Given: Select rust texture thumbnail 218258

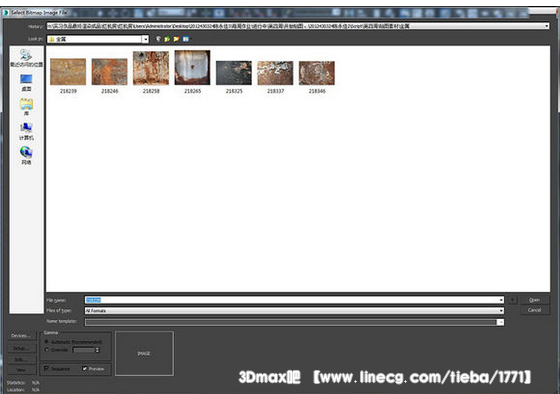Looking at the screenshot, I should coord(151,68).
